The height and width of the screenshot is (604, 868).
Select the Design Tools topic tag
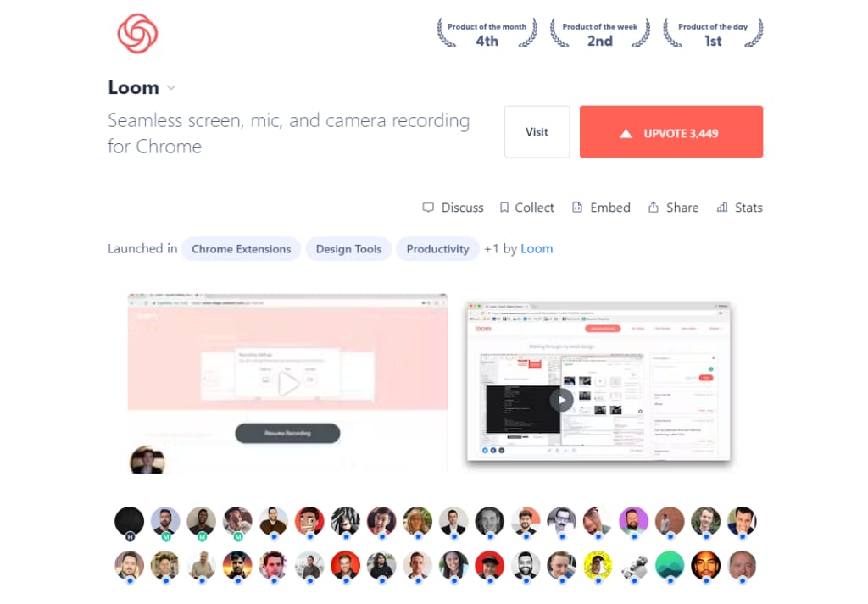[348, 249]
